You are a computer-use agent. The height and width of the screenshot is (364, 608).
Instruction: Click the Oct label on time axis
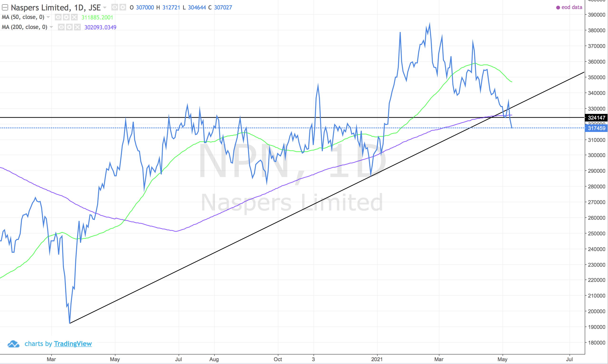click(278, 359)
